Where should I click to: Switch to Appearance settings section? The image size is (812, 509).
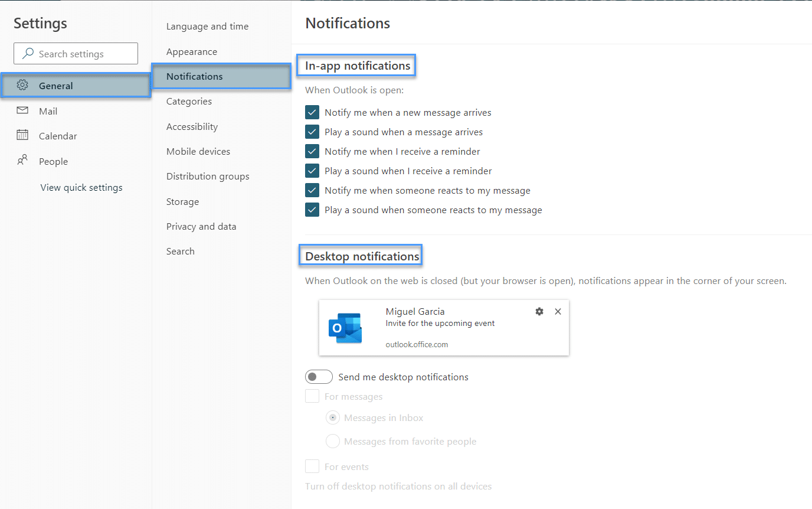click(x=190, y=51)
